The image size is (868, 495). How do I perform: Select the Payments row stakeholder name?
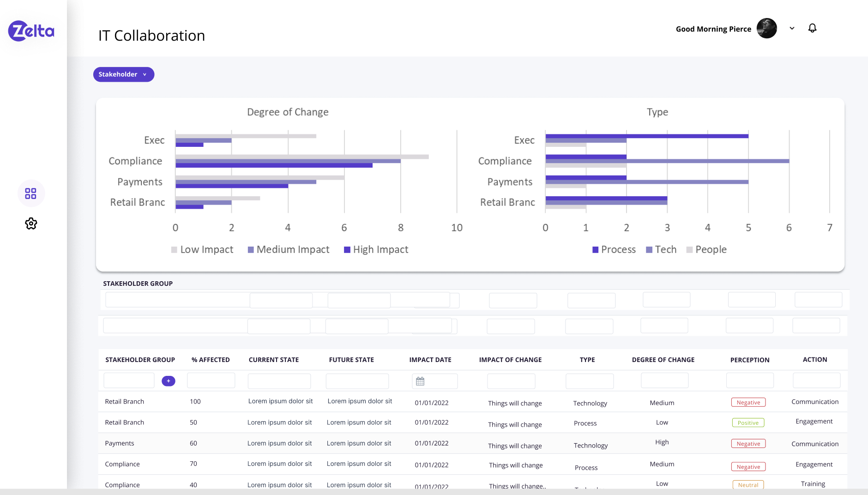click(x=120, y=443)
